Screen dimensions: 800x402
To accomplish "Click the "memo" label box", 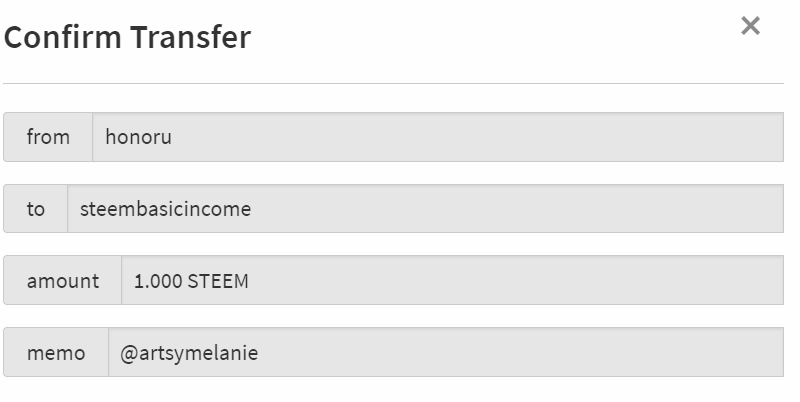I will point(56,353).
